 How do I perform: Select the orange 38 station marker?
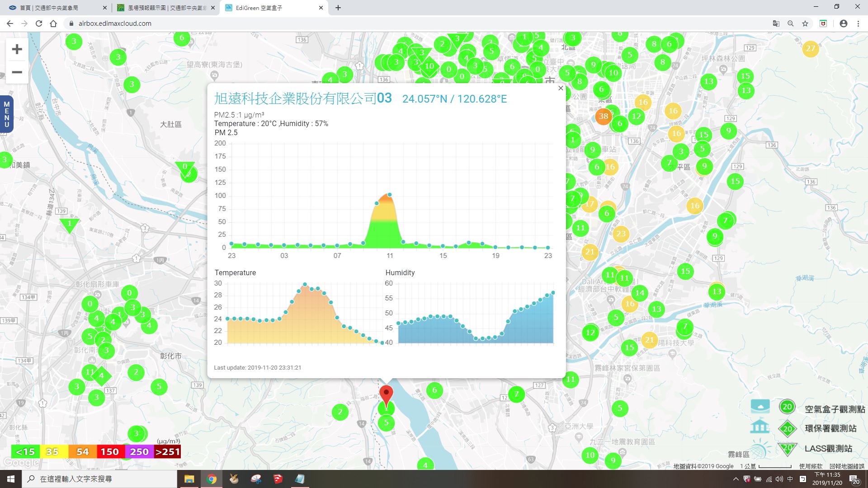pos(603,116)
